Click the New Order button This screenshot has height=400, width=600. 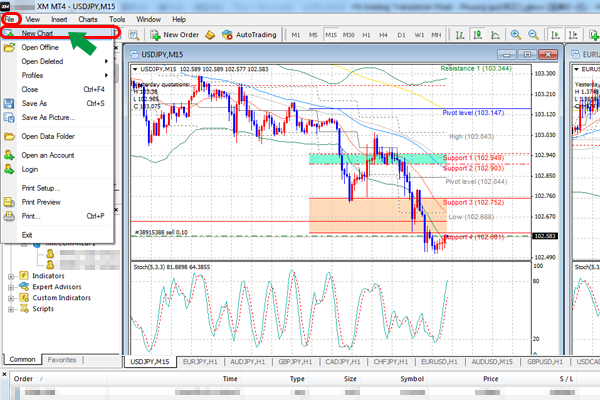(x=175, y=35)
